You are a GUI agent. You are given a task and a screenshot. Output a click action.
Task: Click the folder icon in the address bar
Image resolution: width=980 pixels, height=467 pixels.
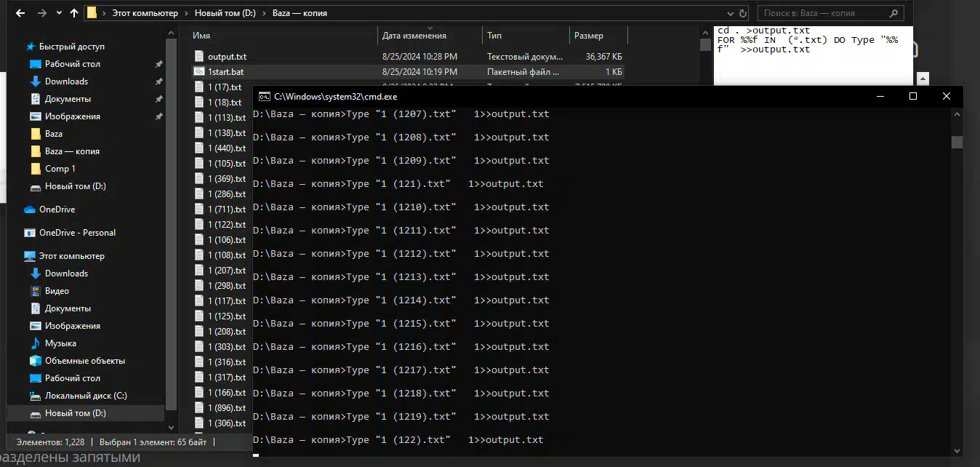92,13
